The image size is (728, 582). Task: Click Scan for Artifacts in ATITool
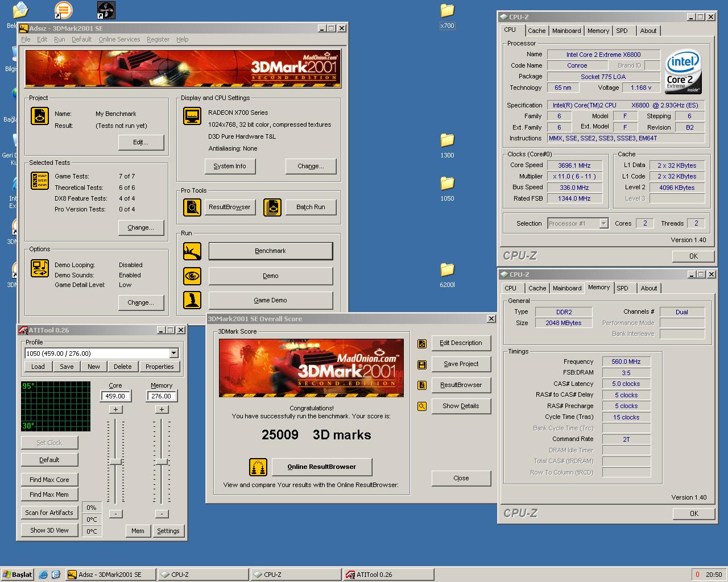(x=49, y=513)
